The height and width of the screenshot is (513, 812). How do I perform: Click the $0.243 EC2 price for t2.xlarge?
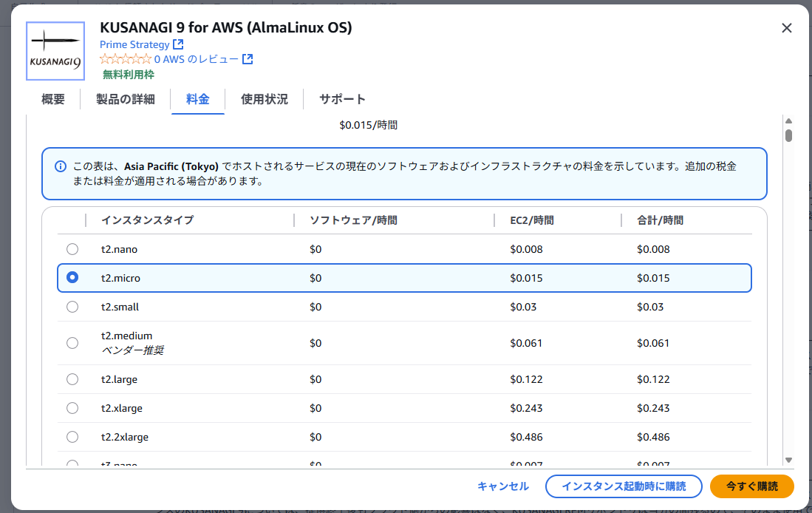tap(526, 408)
